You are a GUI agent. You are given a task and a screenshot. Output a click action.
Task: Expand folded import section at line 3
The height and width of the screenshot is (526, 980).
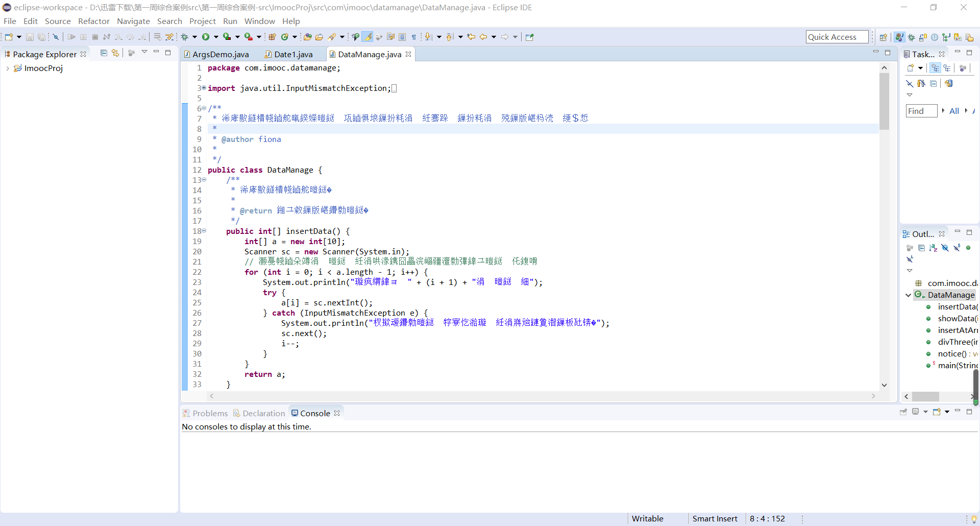tap(204, 88)
